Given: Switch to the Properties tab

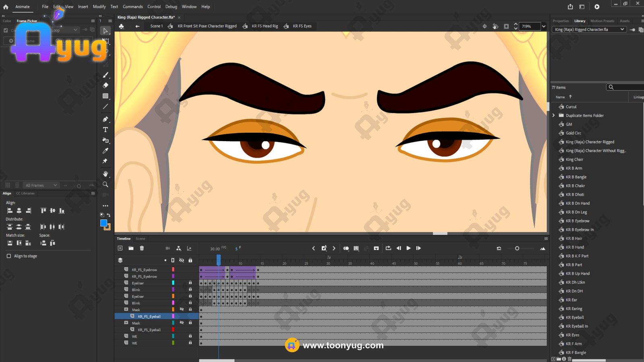Looking at the screenshot, I should [560, 21].
